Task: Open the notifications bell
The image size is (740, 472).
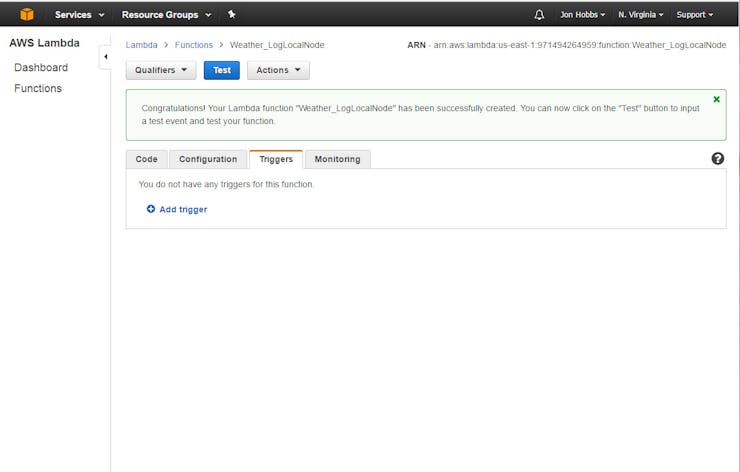Action: pos(539,15)
